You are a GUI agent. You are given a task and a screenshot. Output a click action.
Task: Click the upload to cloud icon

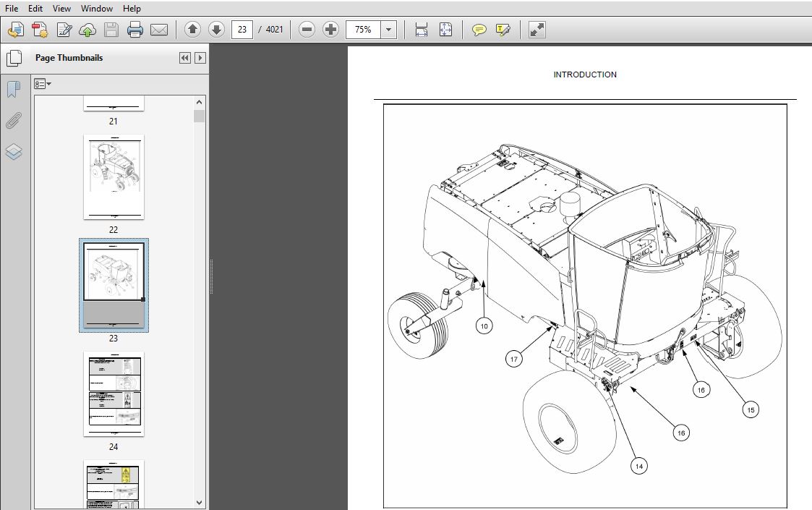pyautogui.click(x=87, y=30)
